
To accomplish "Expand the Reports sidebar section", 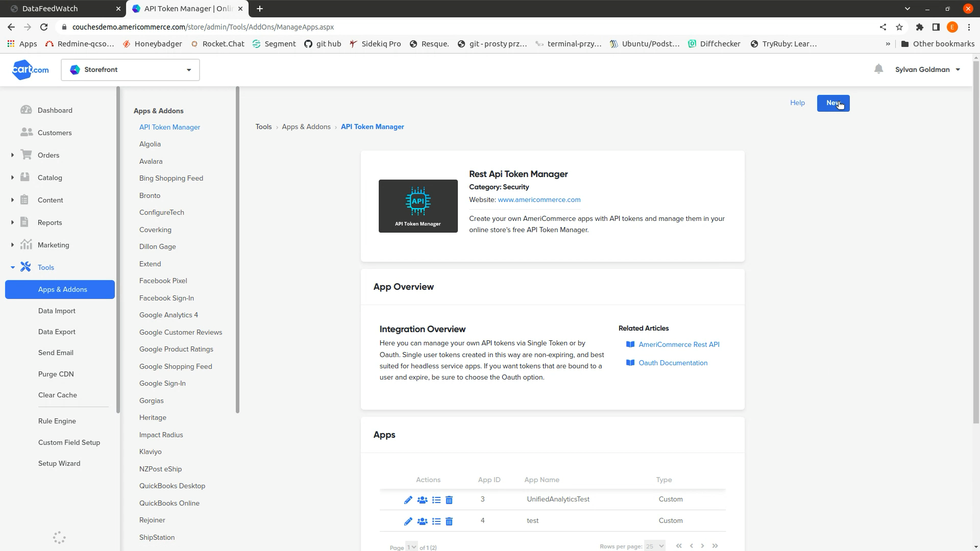I will pyautogui.click(x=12, y=222).
